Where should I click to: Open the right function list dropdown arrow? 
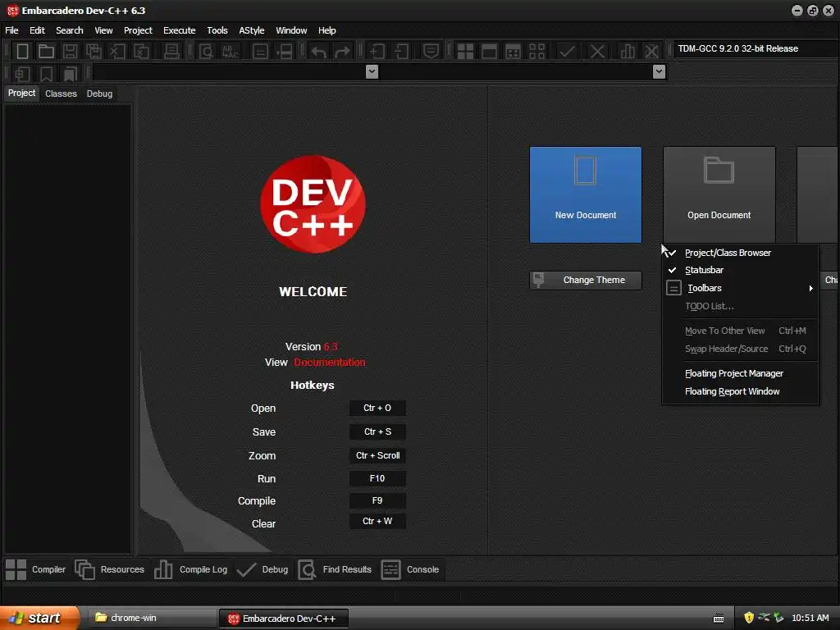coord(659,72)
